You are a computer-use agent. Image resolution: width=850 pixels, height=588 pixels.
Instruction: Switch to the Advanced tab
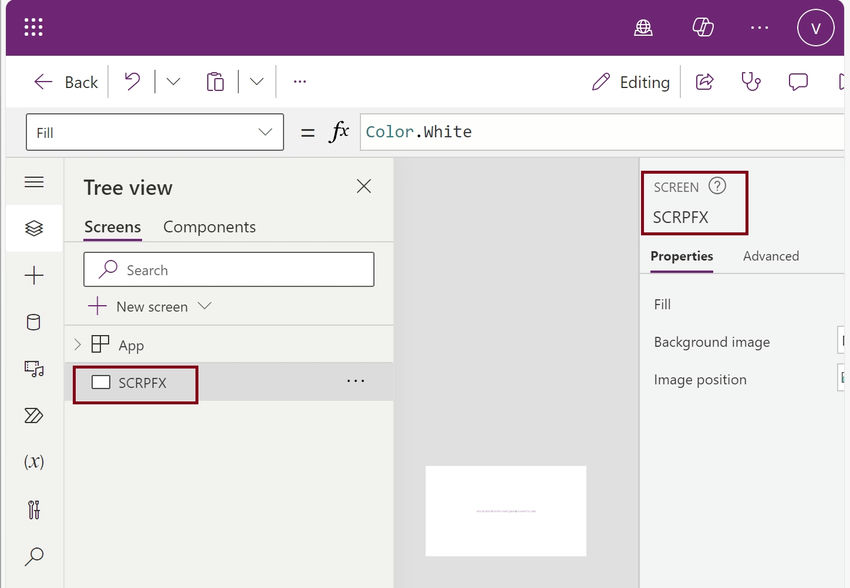(771, 256)
